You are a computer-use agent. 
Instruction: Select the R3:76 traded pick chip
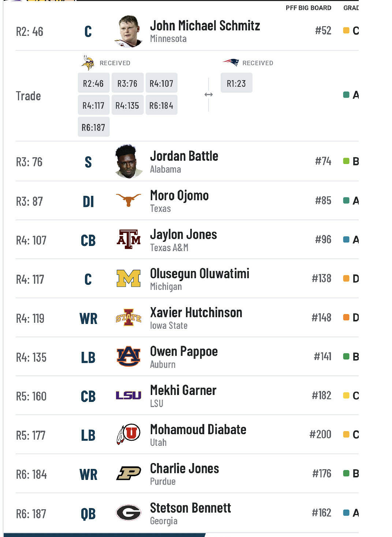(127, 83)
